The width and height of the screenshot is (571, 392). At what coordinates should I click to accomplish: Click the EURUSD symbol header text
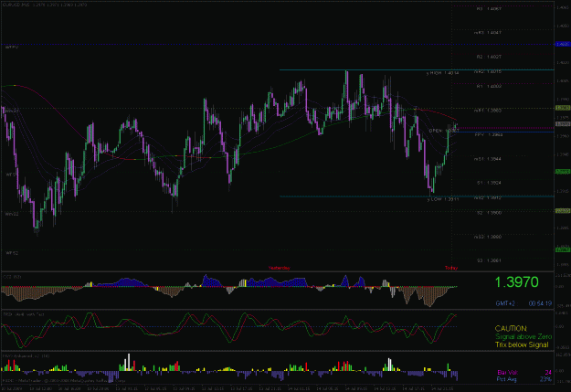point(45,5)
